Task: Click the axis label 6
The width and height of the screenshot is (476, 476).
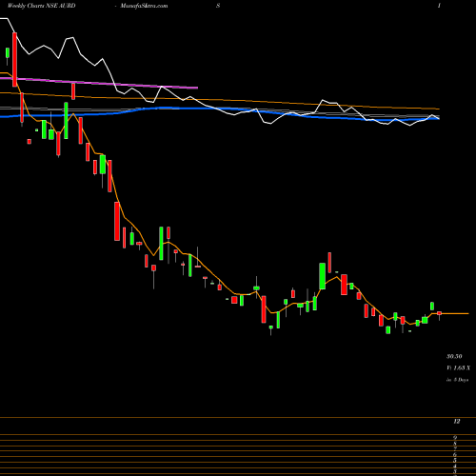Action: tap(455, 455)
